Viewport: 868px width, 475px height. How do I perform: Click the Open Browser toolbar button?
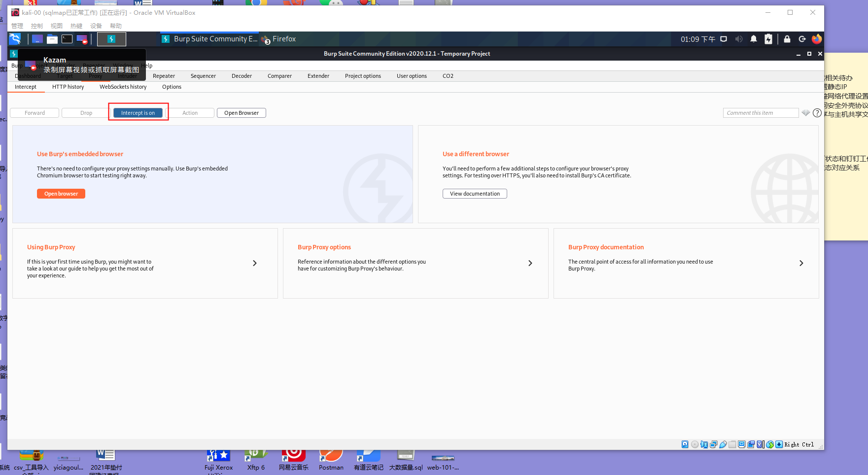point(242,113)
